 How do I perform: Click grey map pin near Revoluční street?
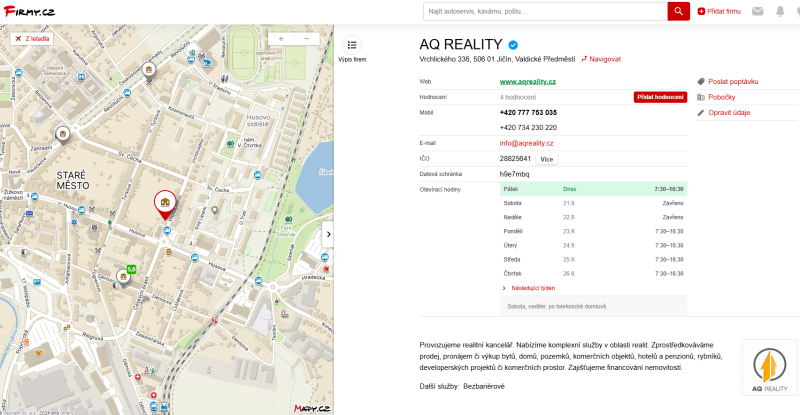(148, 69)
